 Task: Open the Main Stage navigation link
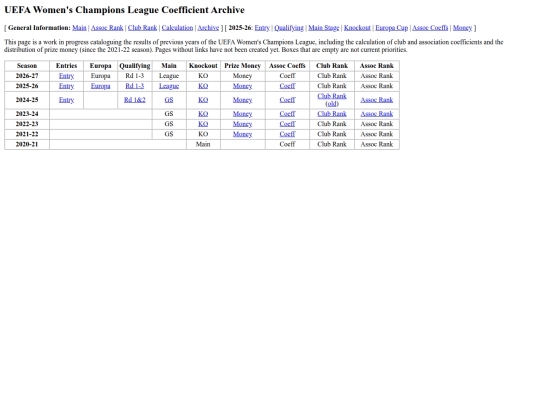[x=324, y=28]
